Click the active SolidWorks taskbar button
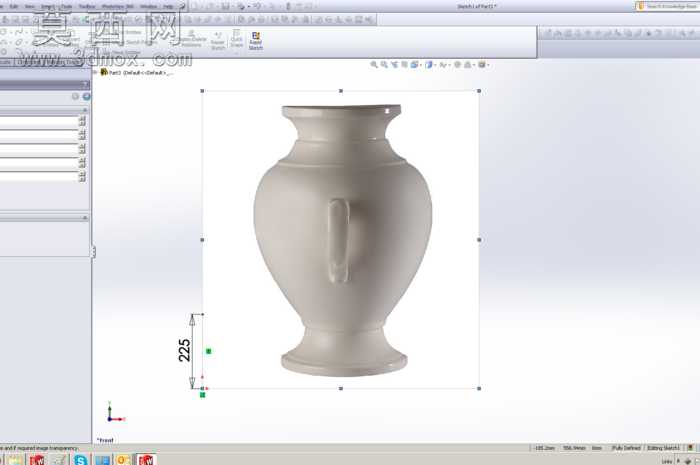Viewport: 700px width, 465px height. coord(146,459)
